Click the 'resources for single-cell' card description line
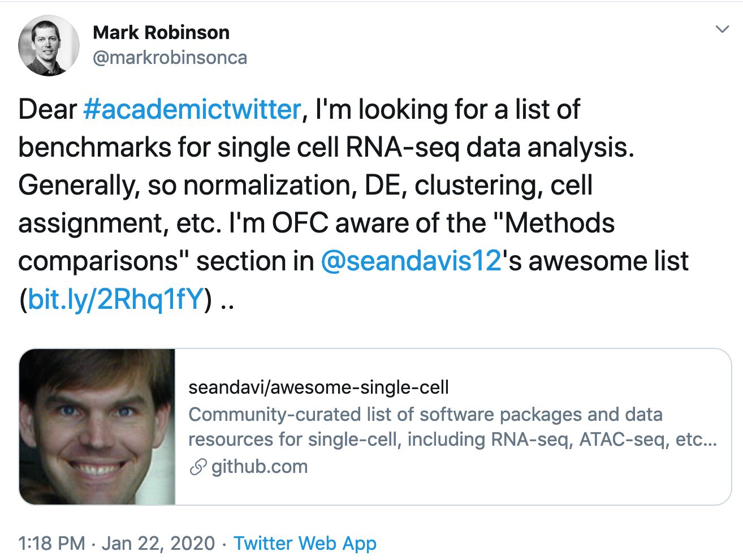743x560 pixels. 452,440
